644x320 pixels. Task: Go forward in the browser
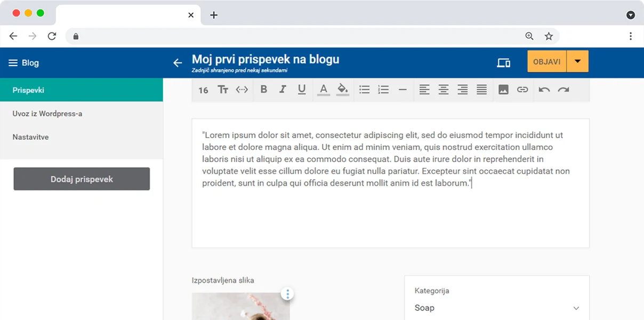(33, 36)
